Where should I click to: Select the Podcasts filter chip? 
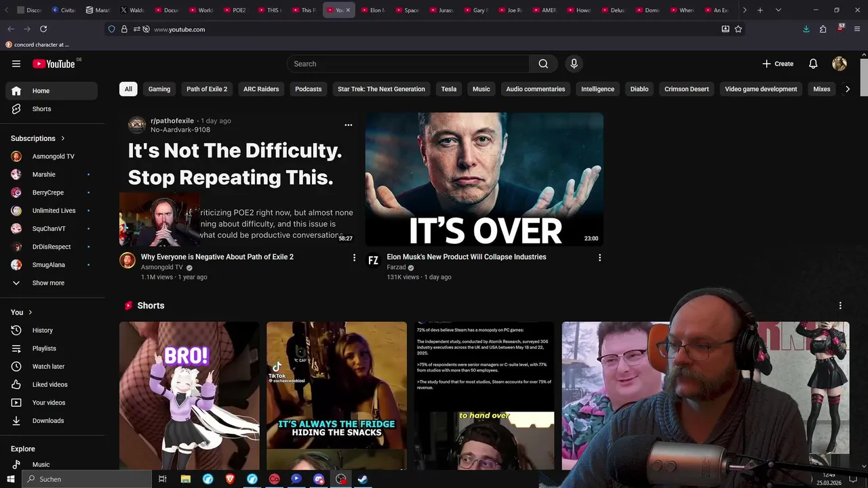coord(309,89)
